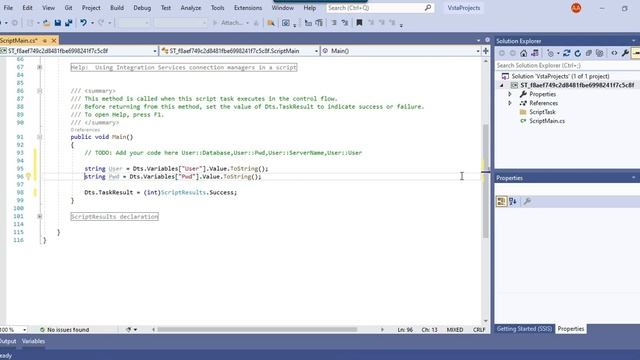Switch to the Variables tab at the bottom
Screen dimensions: 640x360
pos(33,341)
